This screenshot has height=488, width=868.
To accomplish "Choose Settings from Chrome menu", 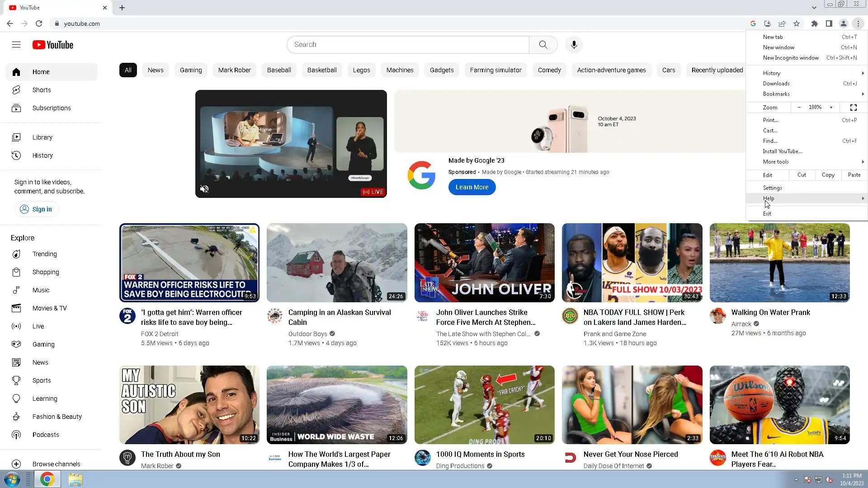I will 772,188.
